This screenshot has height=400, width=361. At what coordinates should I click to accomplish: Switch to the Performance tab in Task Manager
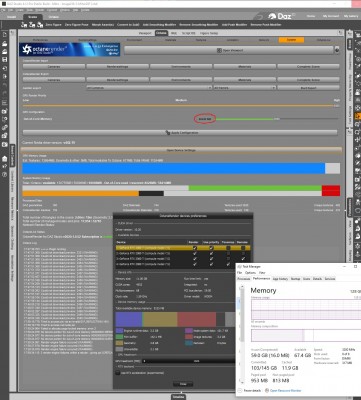(261, 279)
